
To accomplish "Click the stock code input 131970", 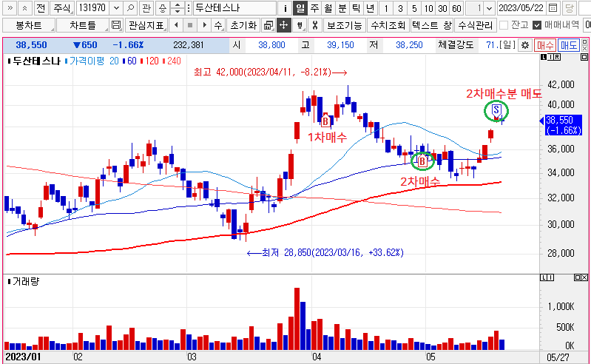I will coord(93,8).
